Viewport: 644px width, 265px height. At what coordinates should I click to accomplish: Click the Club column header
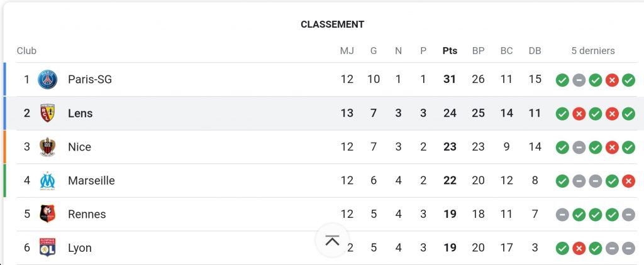coord(26,51)
